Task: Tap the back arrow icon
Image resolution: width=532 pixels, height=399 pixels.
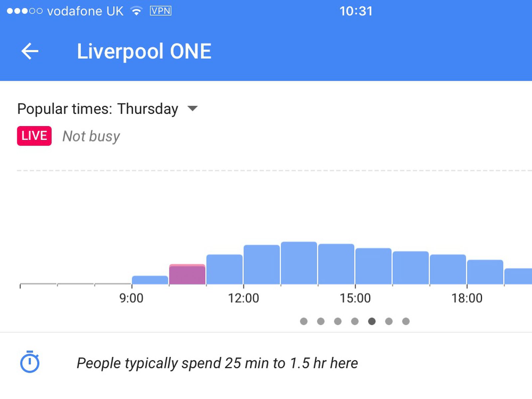Action: coord(30,51)
